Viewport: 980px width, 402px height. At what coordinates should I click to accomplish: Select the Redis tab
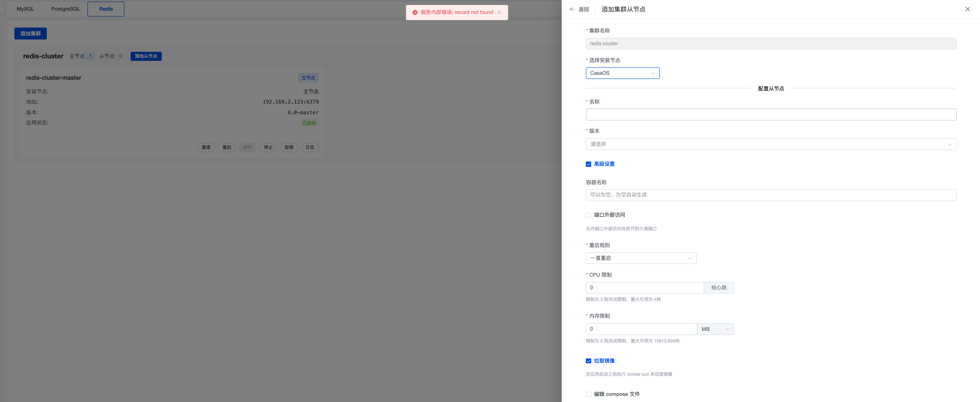106,9
